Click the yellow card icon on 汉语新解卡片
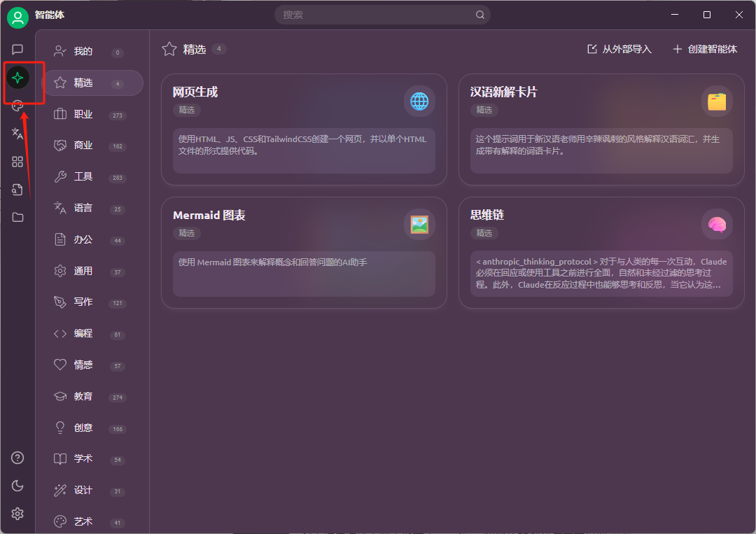756x534 pixels. (x=717, y=101)
